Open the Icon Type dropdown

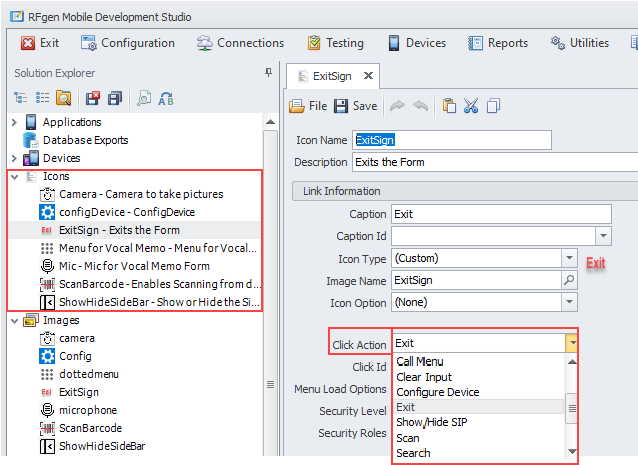click(x=568, y=258)
